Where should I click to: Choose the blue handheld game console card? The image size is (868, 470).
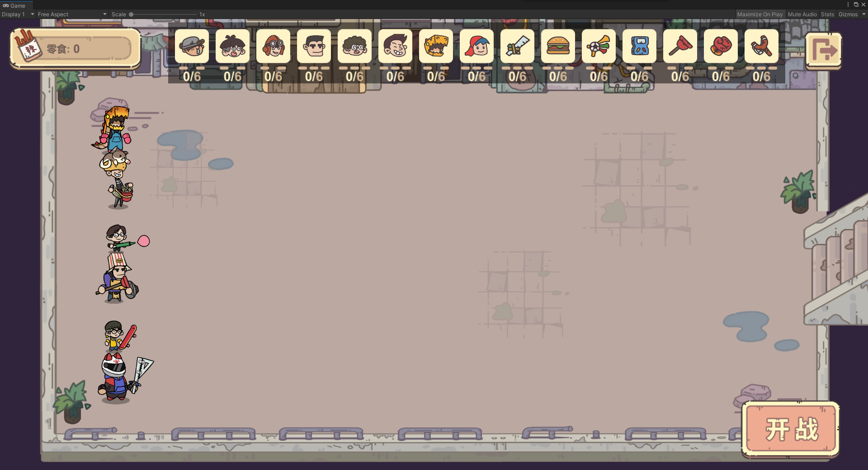click(639, 46)
